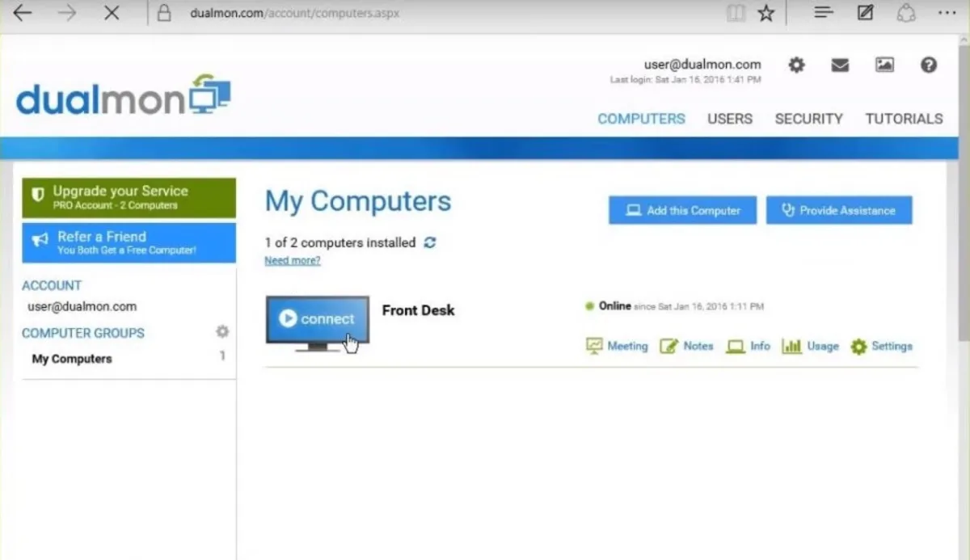The width and height of the screenshot is (970, 560).
Task: Click the Settings gear icon for Front Desk
Action: 858,346
